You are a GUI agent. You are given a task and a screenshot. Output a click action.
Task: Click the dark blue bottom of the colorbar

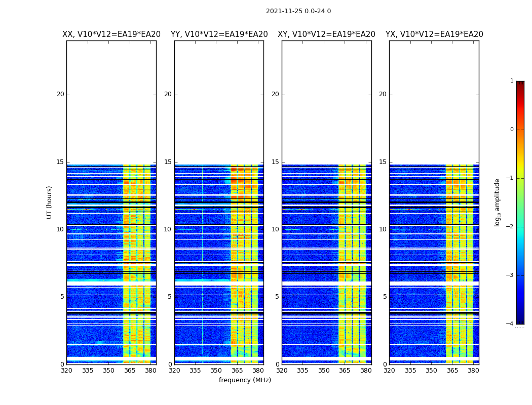[520, 321]
